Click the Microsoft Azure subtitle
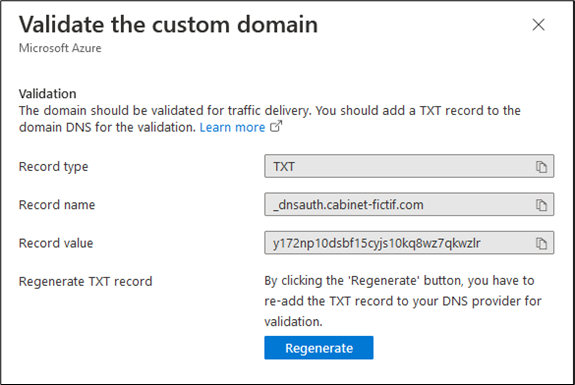The image size is (575, 385). (60, 48)
